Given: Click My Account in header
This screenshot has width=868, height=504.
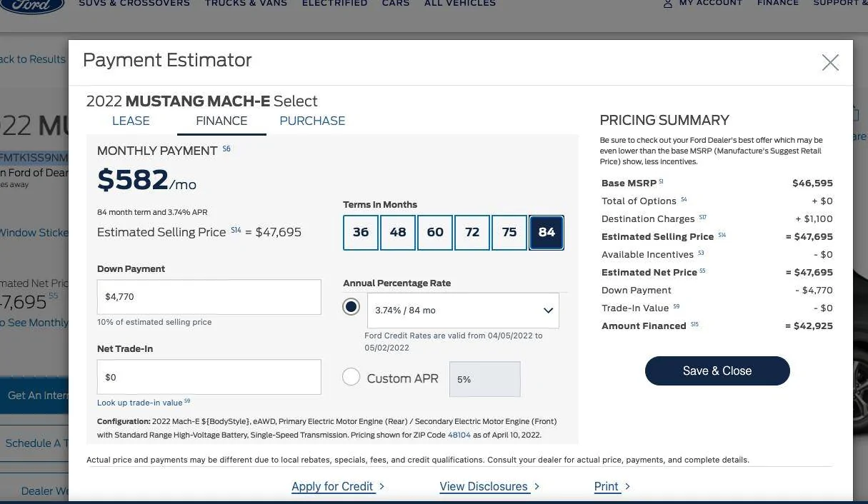Looking at the screenshot, I should pyautogui.click(x=711, y=4).
